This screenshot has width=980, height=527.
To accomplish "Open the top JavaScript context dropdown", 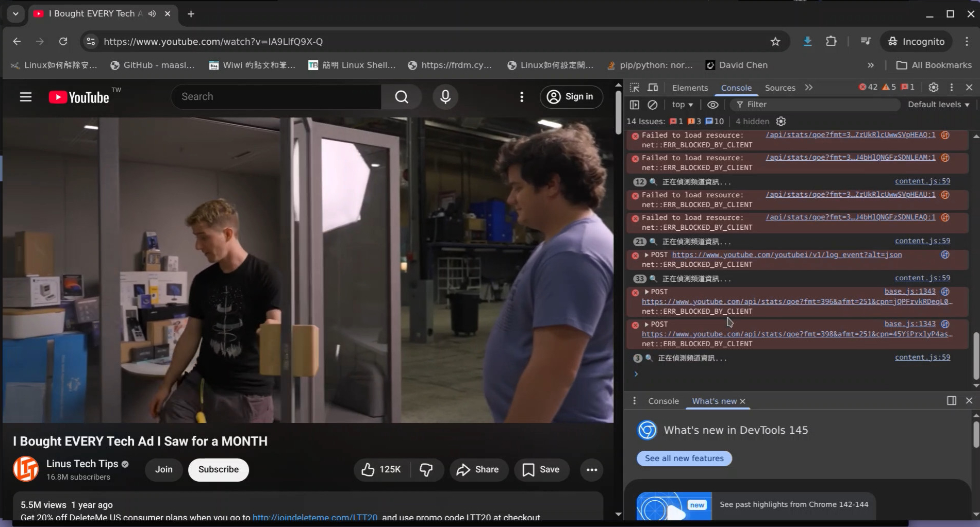I will point(682,105).
